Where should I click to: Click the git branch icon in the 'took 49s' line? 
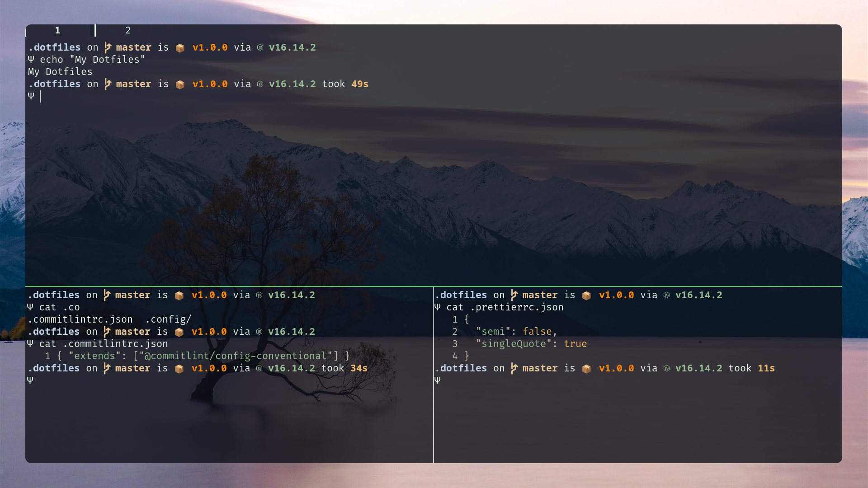pyautogui.click(x=108, y=84)
